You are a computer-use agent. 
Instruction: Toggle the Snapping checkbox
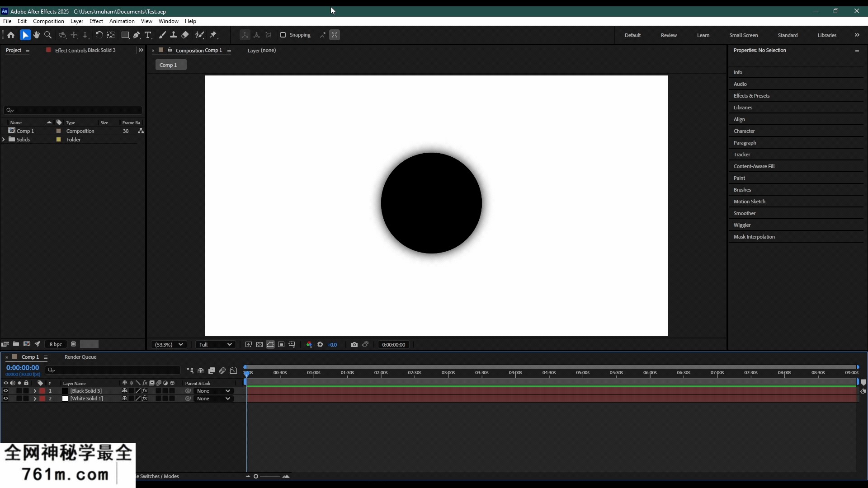tap(283, 35)
